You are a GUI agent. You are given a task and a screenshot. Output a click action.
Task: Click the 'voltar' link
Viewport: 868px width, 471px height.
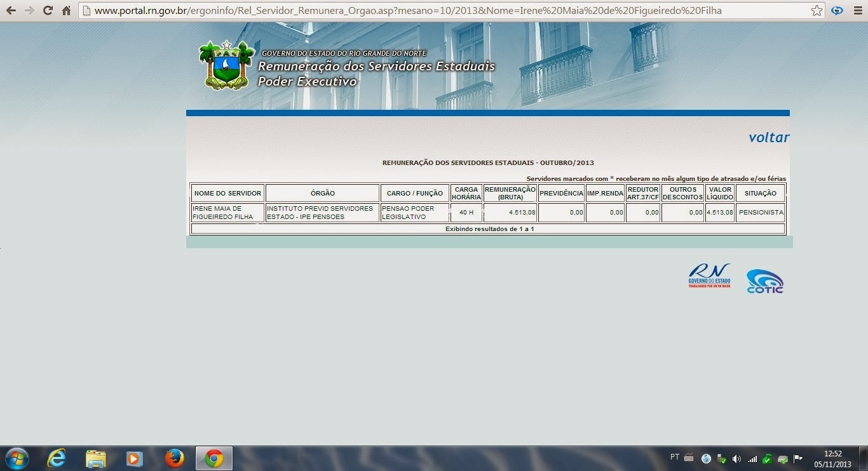(768, 138)
